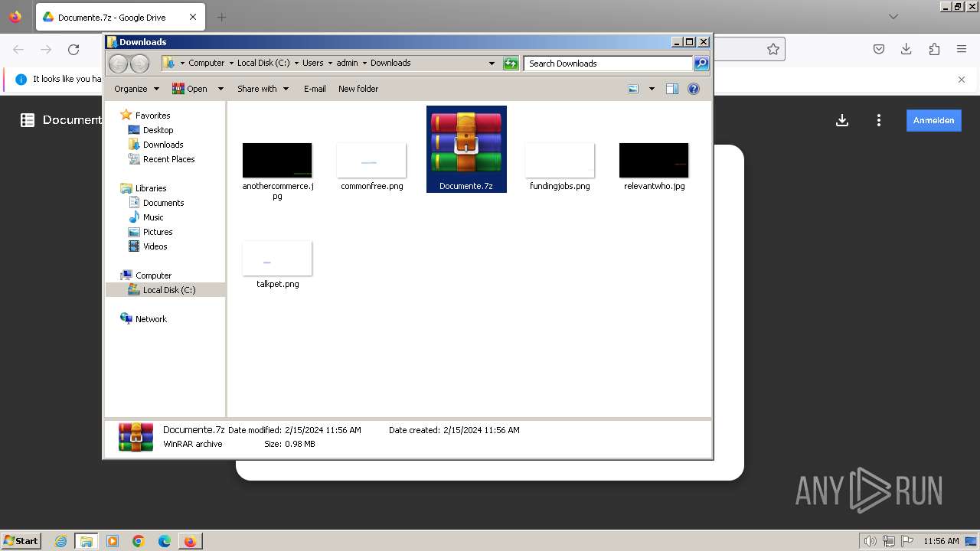The image size is (980, 551).
Task: Open the Firefox extensions icon
Action: pyautogui.click(x=934, y=49)
